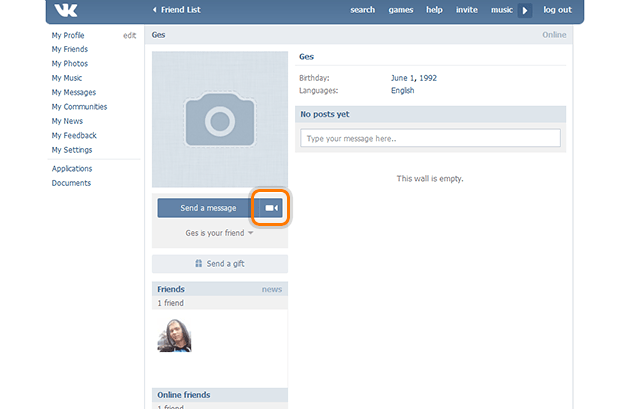
Task: Expand the 'Ges is your friend' dropdown
Action: tap(219, 234)
